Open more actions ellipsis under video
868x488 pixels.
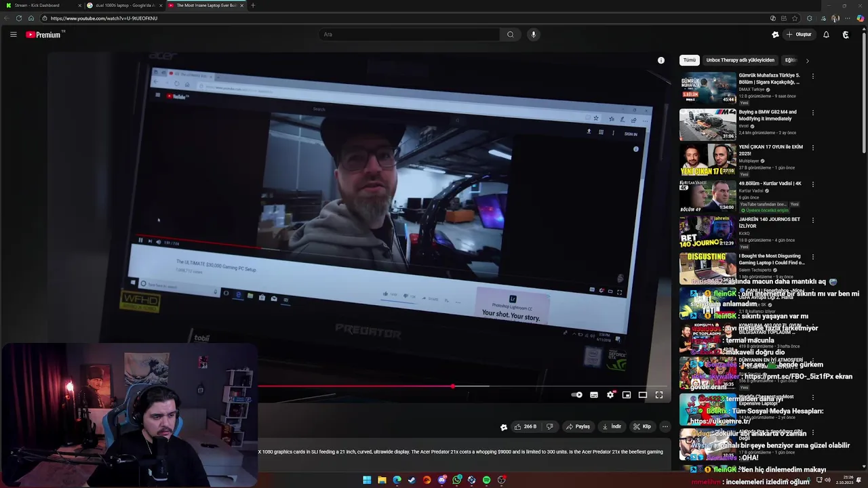click(665, 426)
